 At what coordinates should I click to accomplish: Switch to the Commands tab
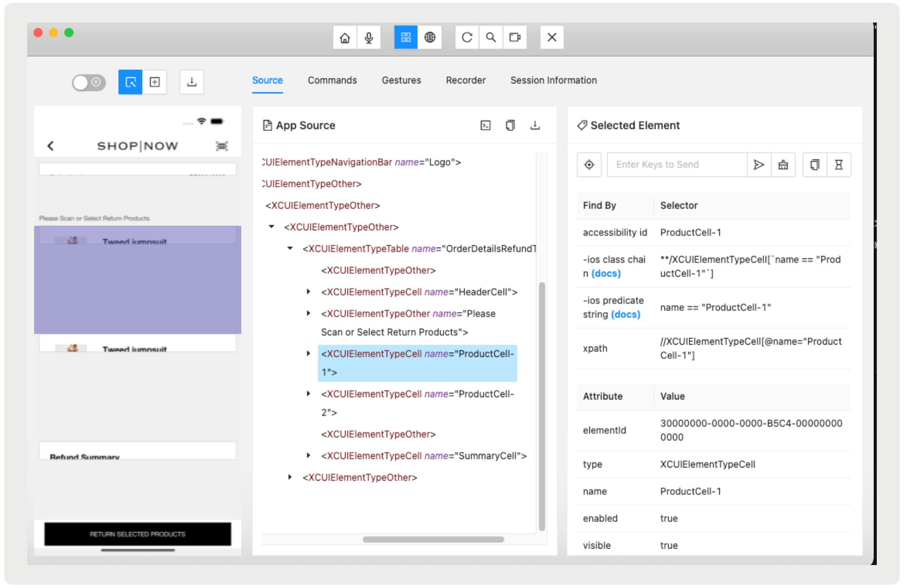tap(332, 80)
